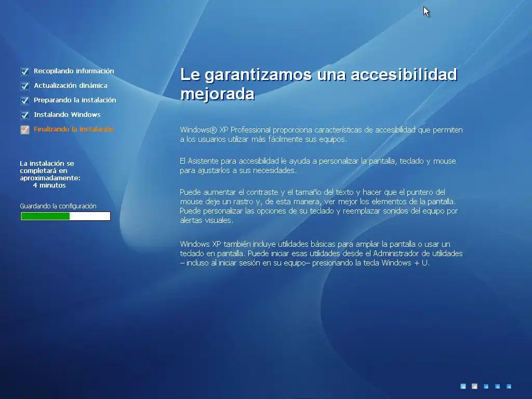The height and width of the screenshot is (399, 532).
Task: Click the fifth slide indicator square
Action: pyautogui.click(x=509, y=386)
